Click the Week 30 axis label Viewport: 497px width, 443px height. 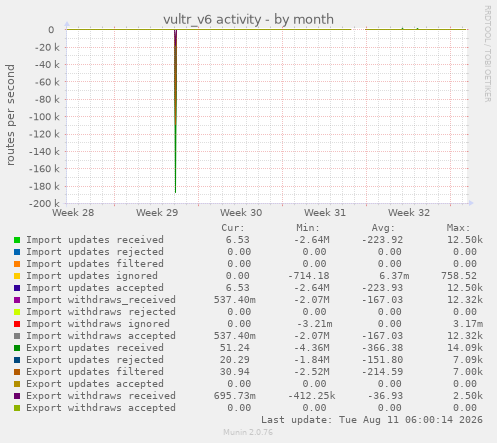[241, 212]
